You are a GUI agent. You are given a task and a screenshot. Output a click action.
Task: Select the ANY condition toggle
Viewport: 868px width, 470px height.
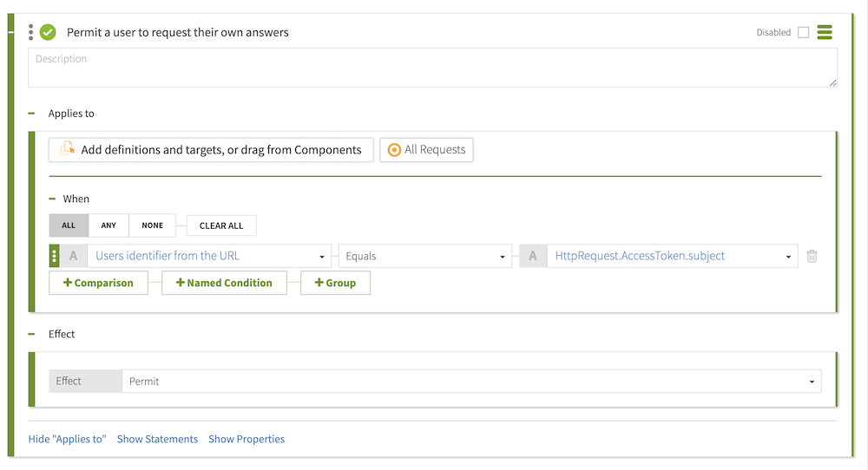click(108, 225)
